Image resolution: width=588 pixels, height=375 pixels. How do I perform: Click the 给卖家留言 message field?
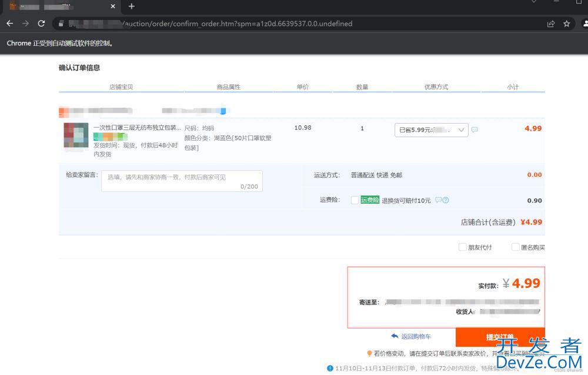point(182,181)
